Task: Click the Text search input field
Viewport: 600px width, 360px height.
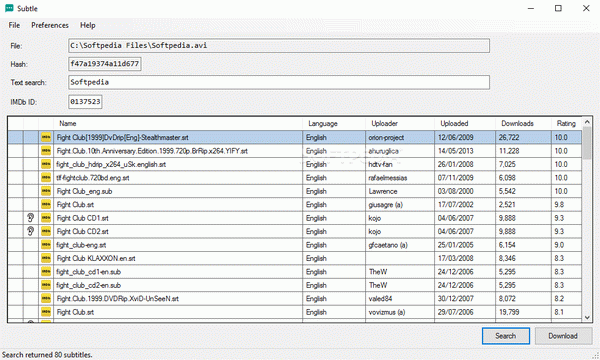Action: [x=279, y=82]
